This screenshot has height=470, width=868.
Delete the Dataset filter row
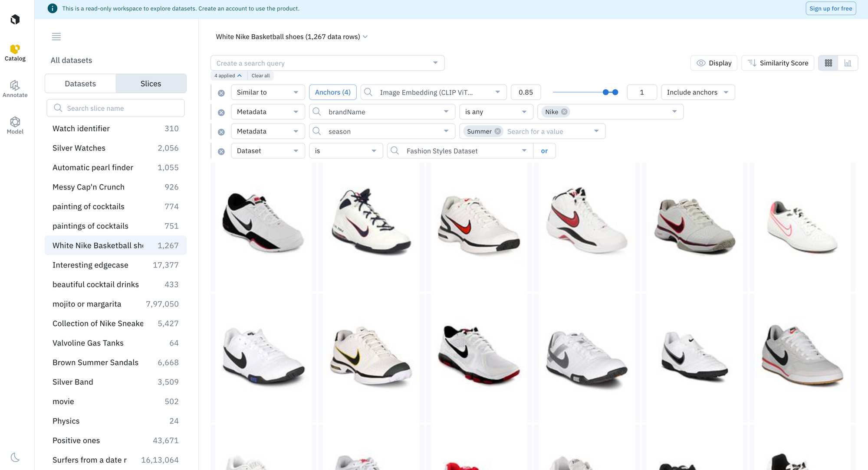pos(221,151)
